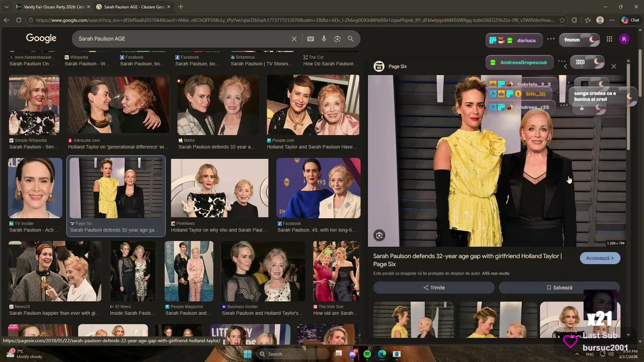Go back in the browser
Screen dimensions: 644x362
7,20
